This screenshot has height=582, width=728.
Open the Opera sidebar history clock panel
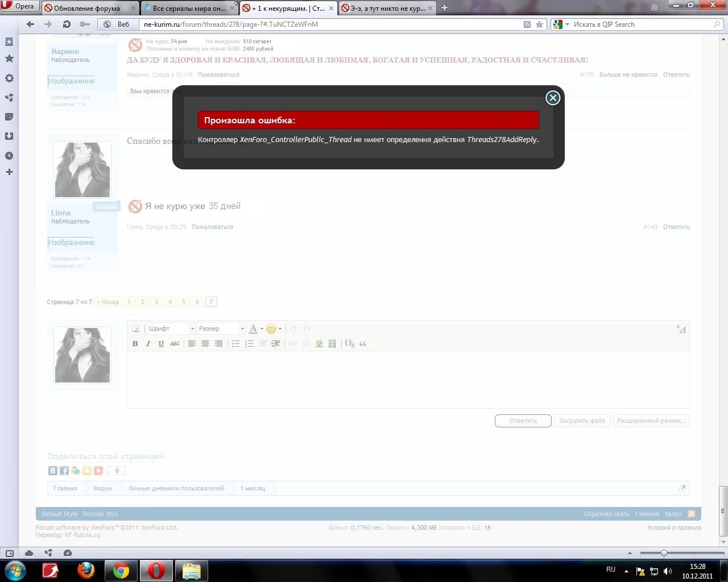(9, 156)
